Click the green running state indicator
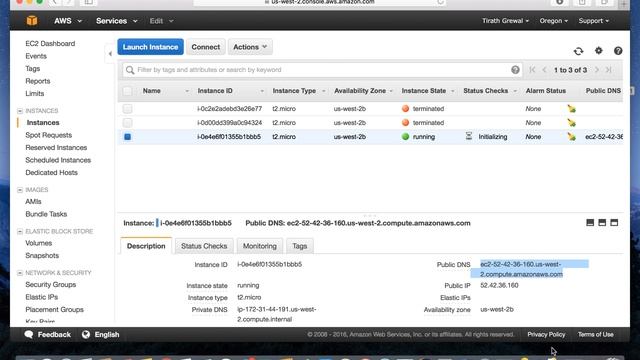The width and height of the screenshot is (640, 360). (x=405, y=137)
